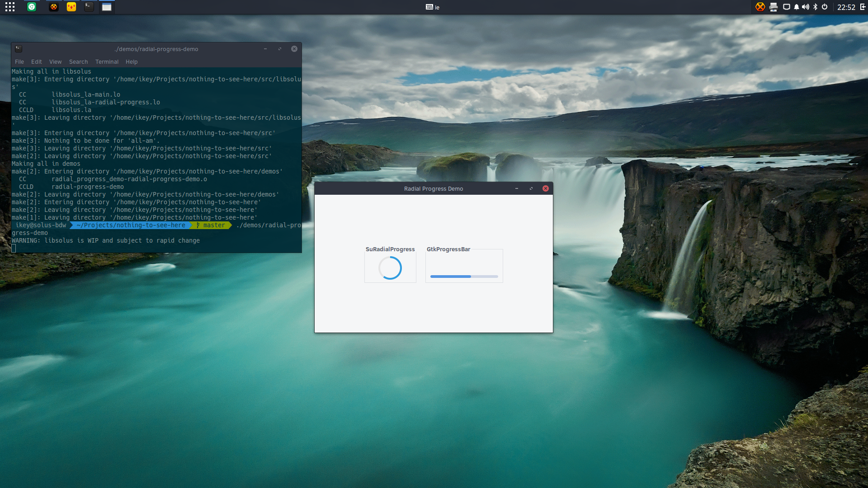Open notifications bell icon

[x=797, y=7]
